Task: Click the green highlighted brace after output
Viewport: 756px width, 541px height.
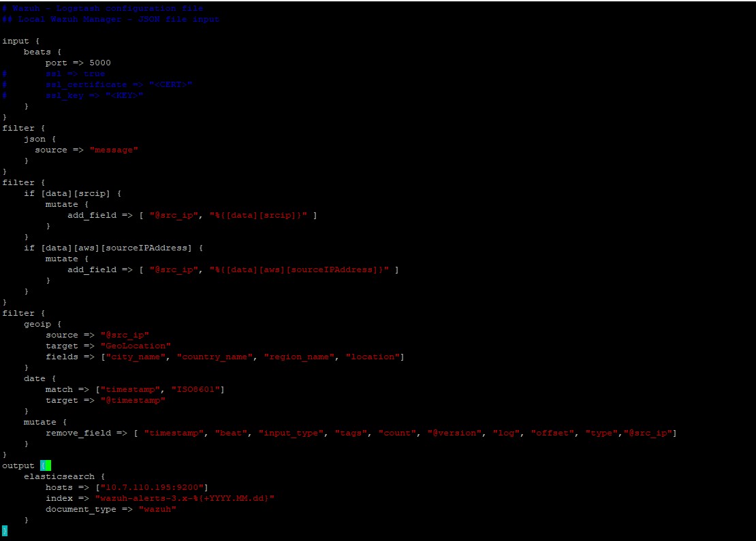Action: pyautogui.click(x=46, y=465)
